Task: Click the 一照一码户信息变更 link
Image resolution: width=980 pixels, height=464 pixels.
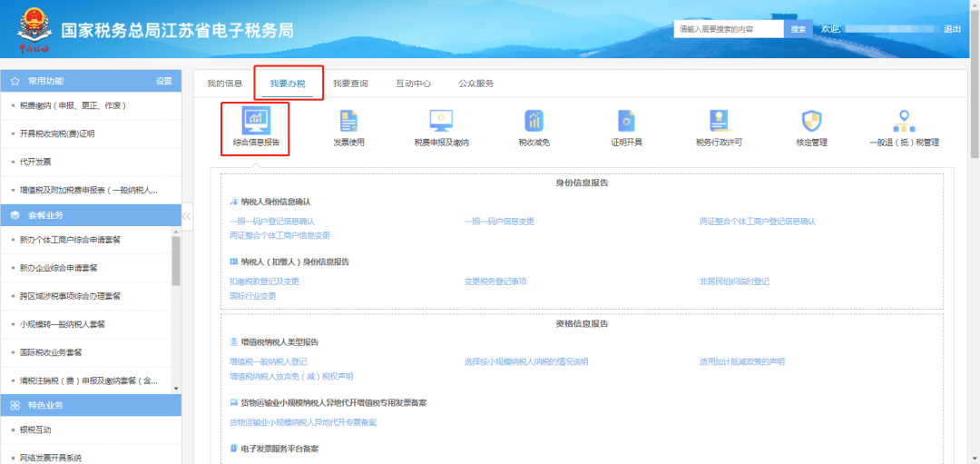Action: point(499,222)
